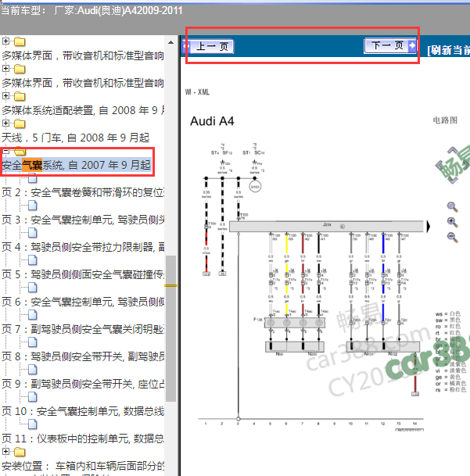Open 页 10: 安全气囊控制单元, 数据总线

pyautogui.click(x=83, y=411)
